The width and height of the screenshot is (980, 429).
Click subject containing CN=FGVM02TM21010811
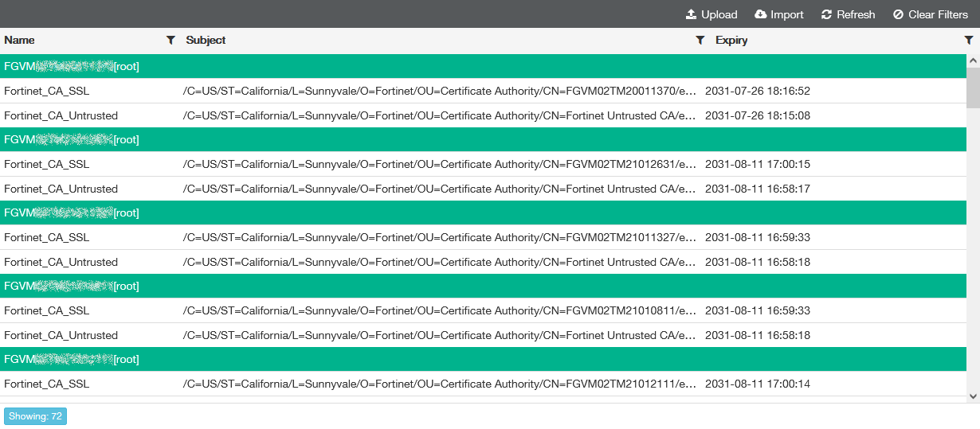(x=440, y=310)
